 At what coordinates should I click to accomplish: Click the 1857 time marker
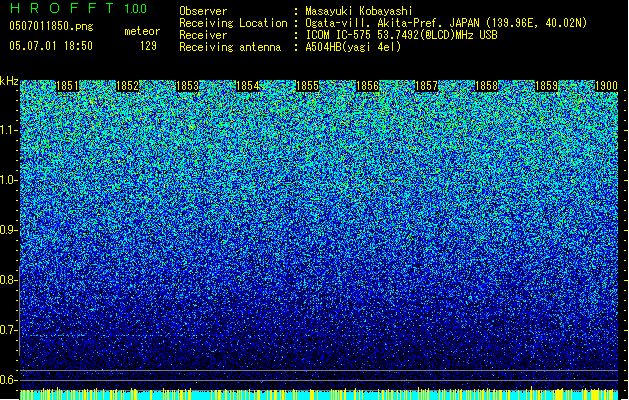426,86
